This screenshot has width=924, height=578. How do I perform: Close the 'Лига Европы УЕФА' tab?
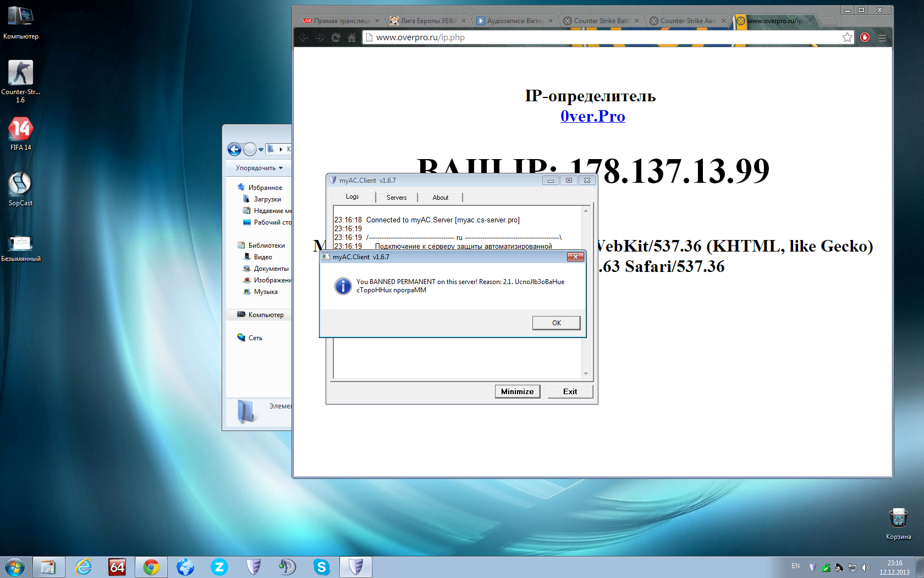click(464, 21)
